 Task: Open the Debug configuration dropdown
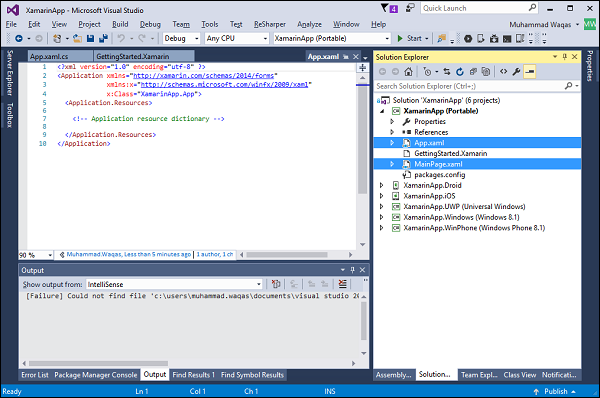[181, 38]
